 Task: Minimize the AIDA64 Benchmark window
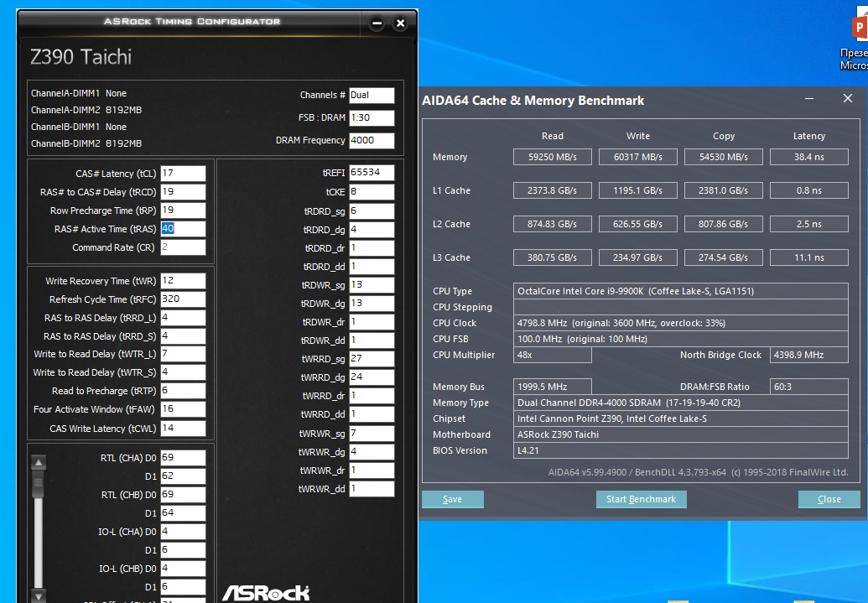click(x=809, y=99)
